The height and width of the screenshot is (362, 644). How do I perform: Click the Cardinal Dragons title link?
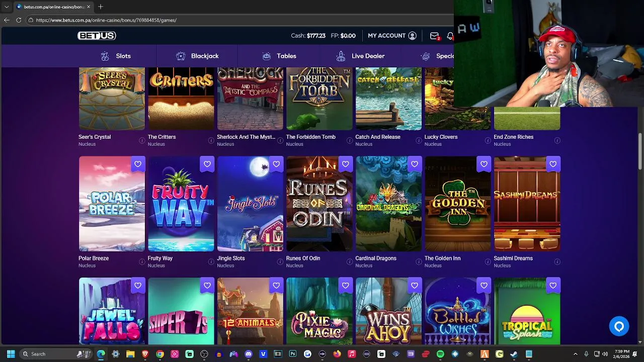(376, 258)
